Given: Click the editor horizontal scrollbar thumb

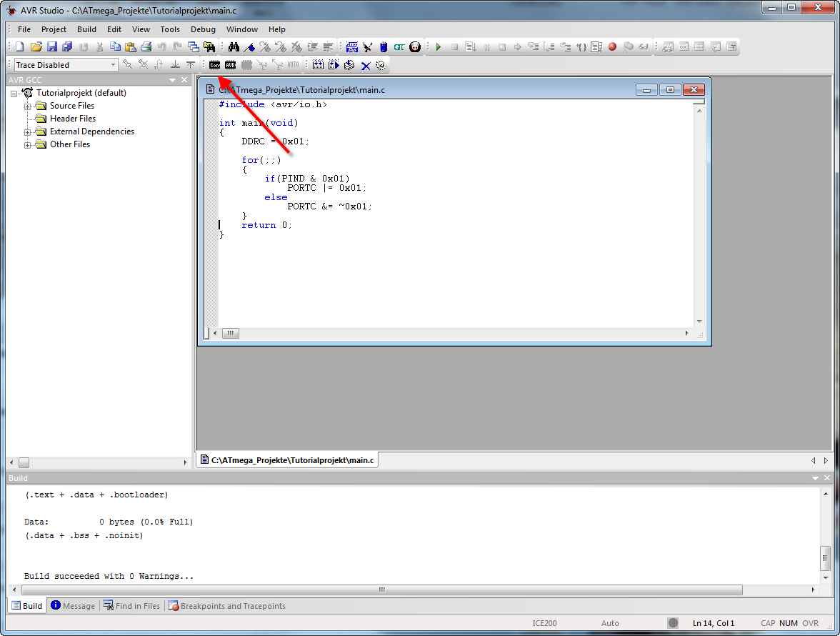Looking at the screenshot, I should [x=230, y=333].
